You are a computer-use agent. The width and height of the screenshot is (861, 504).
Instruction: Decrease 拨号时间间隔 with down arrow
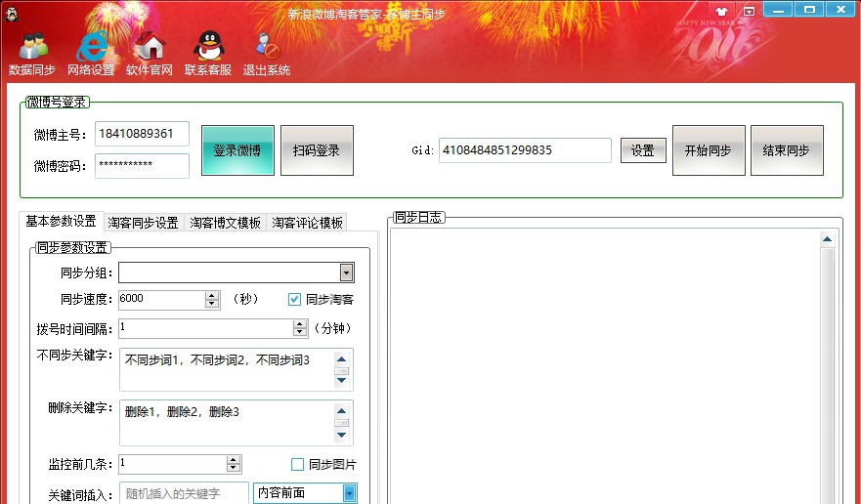tap(300, 333)
